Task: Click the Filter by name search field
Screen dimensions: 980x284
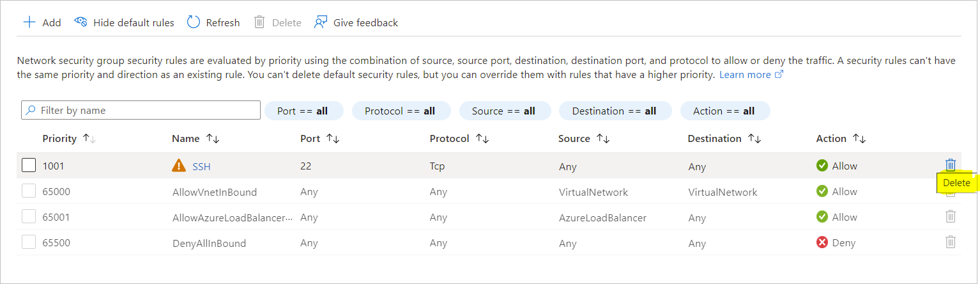Action: [x=141, y=110]
